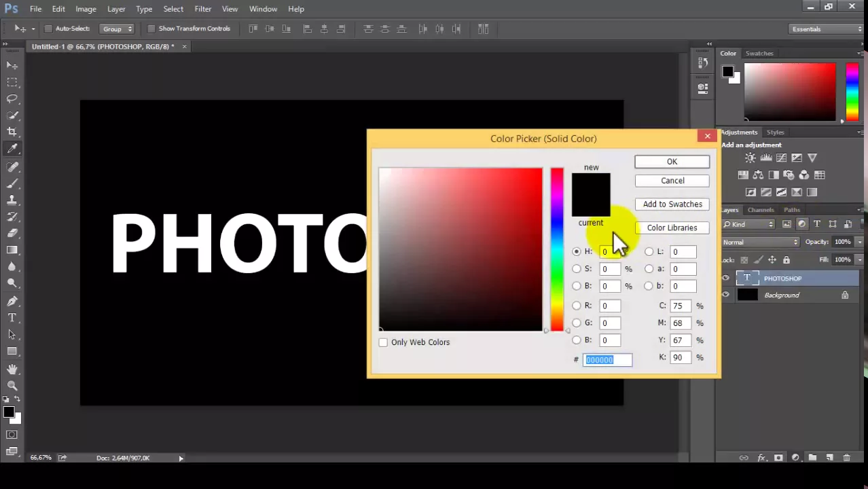This screenshot has width=868, height=489.
Task: Select the Hand tool
Action: (12, 369)
